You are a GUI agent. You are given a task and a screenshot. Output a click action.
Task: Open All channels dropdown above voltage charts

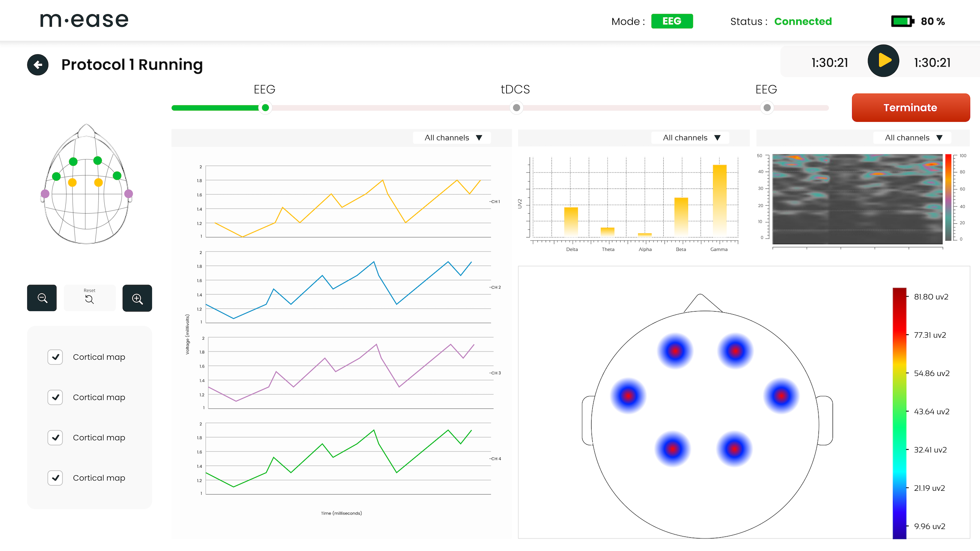click(452, 138)
